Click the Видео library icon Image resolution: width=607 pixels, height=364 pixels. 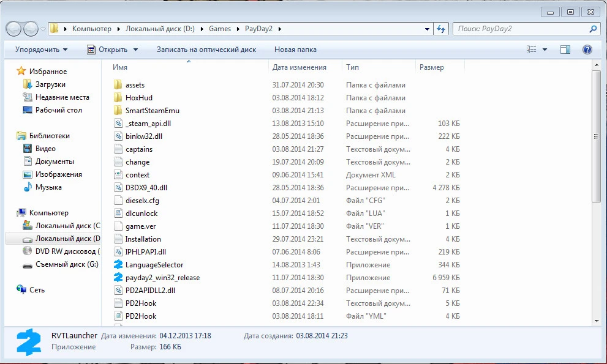click(28, 149)
